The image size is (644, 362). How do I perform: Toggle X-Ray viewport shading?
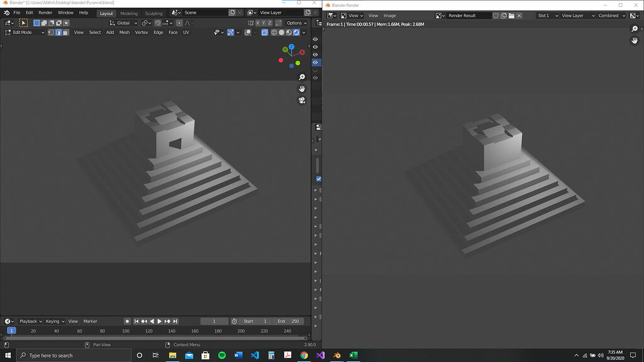264,33
